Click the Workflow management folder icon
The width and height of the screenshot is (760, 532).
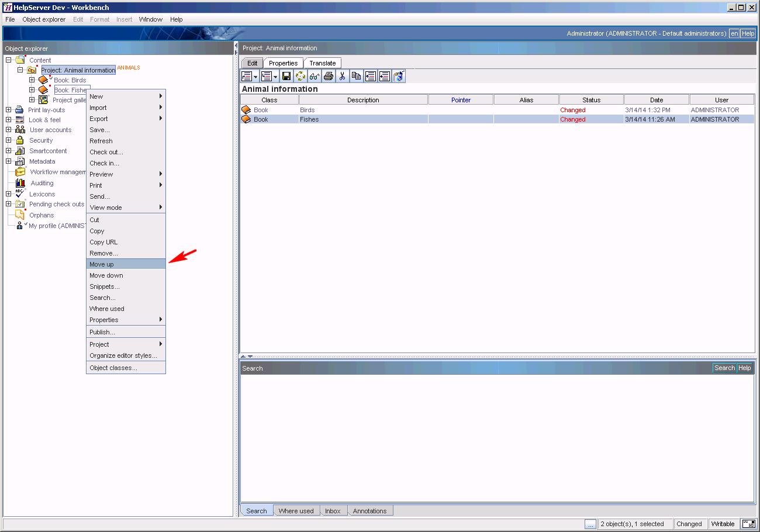coord(20,172)
